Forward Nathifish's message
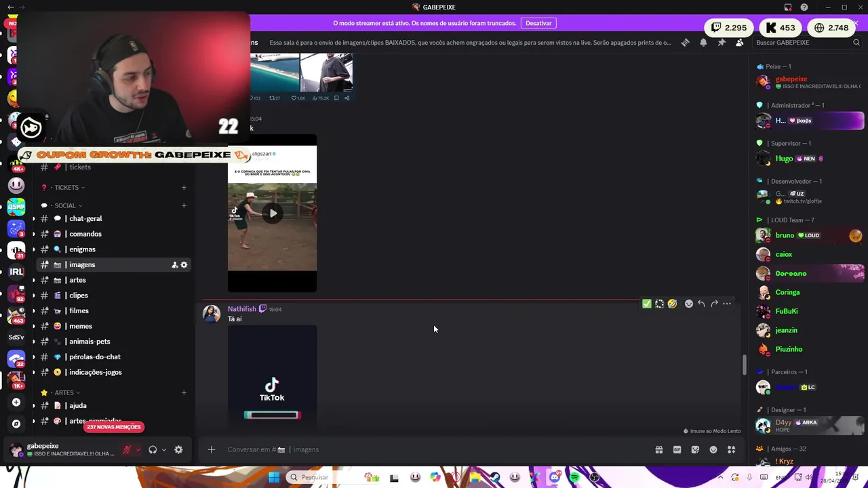The height and width of the screenshot is (488, 868). [x=714, y=304]
